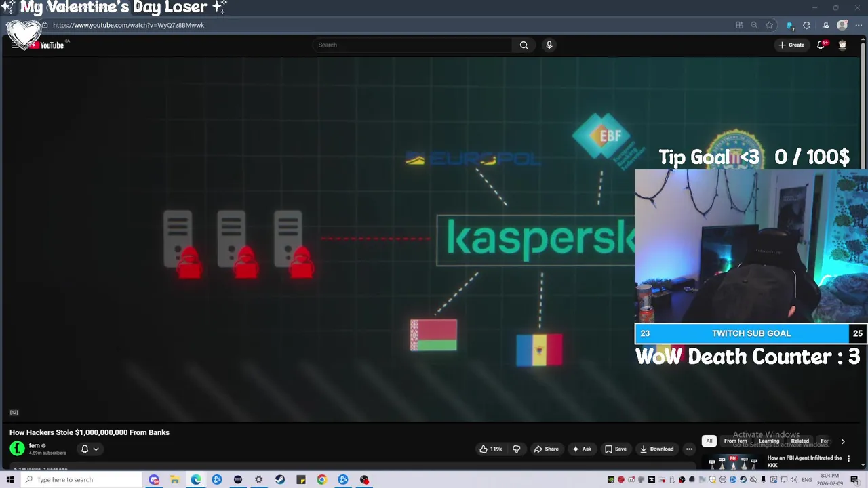Open browser profile avatar
Screen dimensions: 868x488
click(842, 25)
